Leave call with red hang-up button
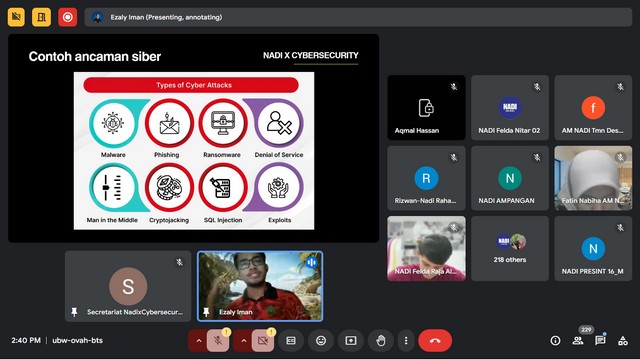The image size is (640, 360). [435, 340]
